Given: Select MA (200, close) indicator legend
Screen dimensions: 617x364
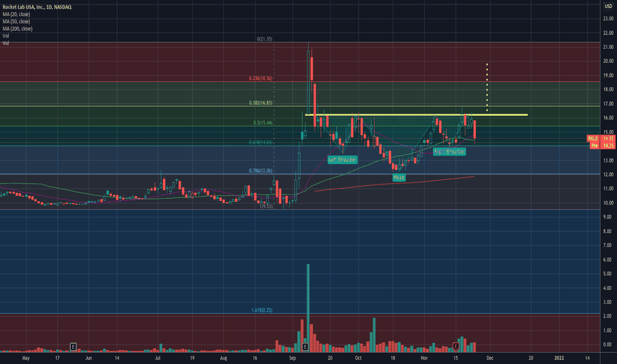Looking at the screenshot, I should click(x=17, y=28).
